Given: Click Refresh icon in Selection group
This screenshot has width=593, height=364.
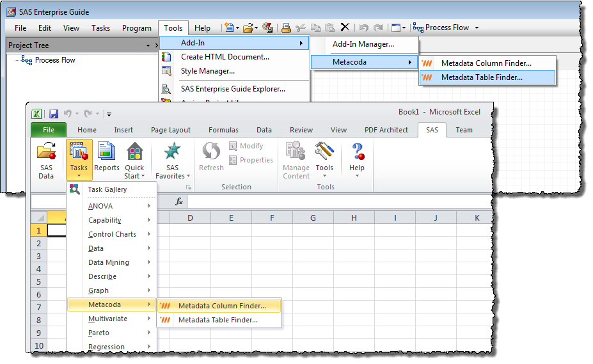Looking at the screenshot, I should tap(211, 151).
